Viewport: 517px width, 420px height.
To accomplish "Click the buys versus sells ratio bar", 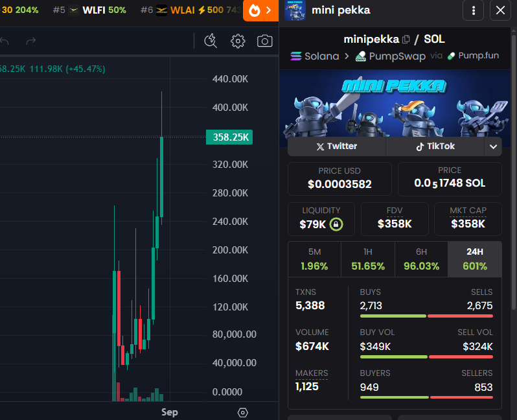I will (426, 316).
